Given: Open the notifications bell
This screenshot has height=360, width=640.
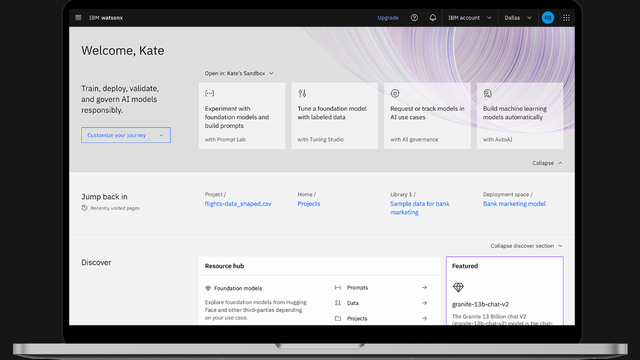Looking at the screenshot, I should [x=433, y=18].
